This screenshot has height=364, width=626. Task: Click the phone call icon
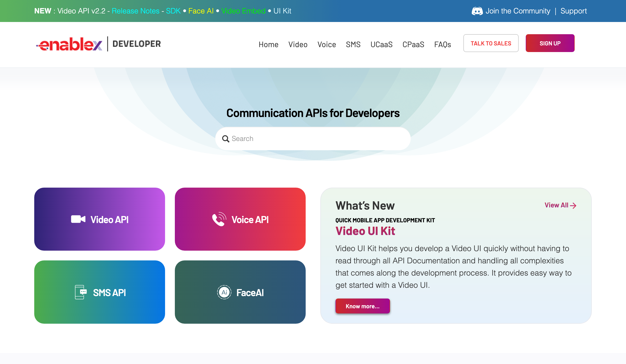click(x=219, y=219)
